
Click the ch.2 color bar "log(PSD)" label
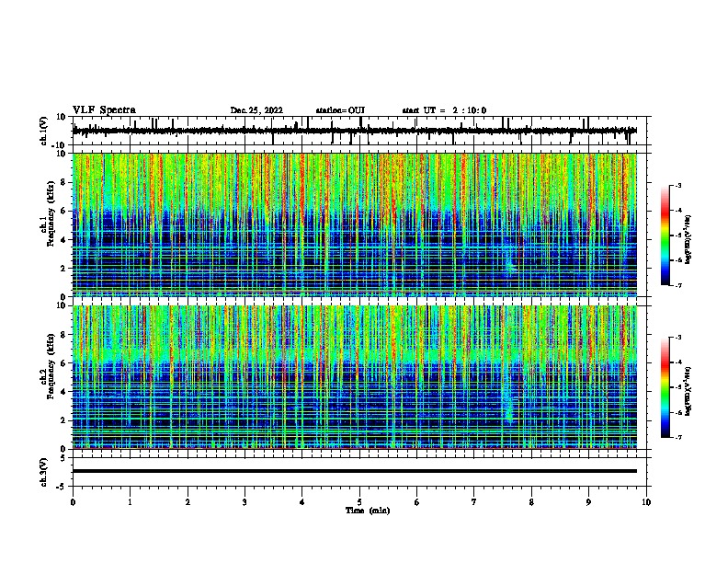(688, 391)
